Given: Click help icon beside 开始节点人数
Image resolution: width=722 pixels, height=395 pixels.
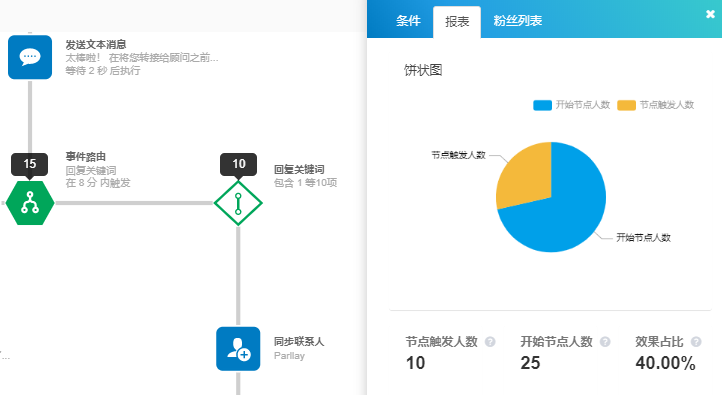Looking at the screenshot, I should click(x=605, y=342).
